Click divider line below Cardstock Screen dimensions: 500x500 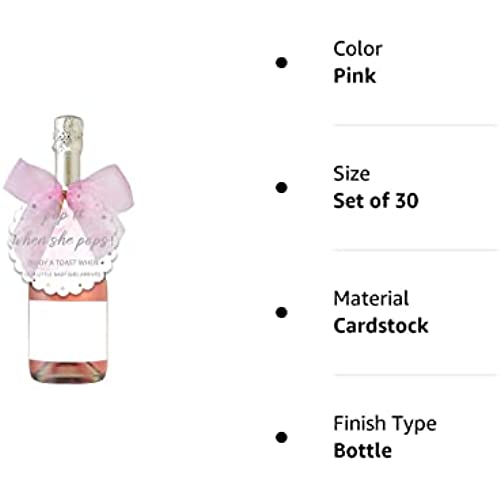coord(416,375)
